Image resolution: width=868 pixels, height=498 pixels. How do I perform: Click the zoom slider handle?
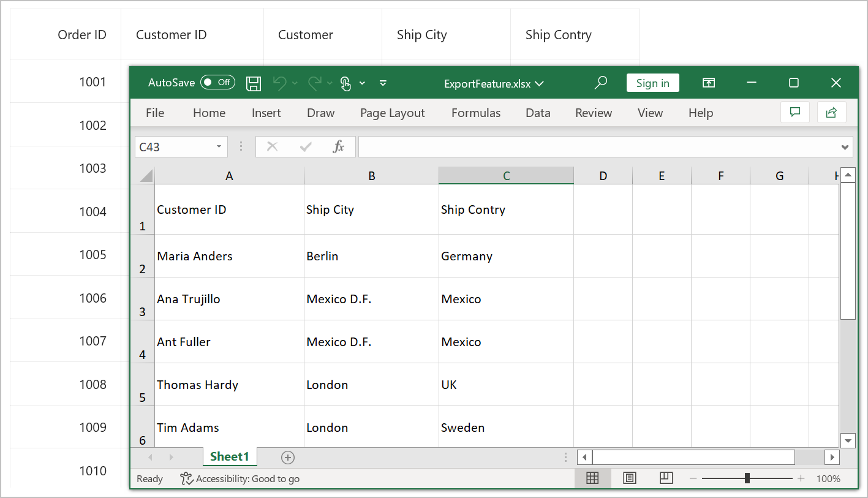pos(747,478)
